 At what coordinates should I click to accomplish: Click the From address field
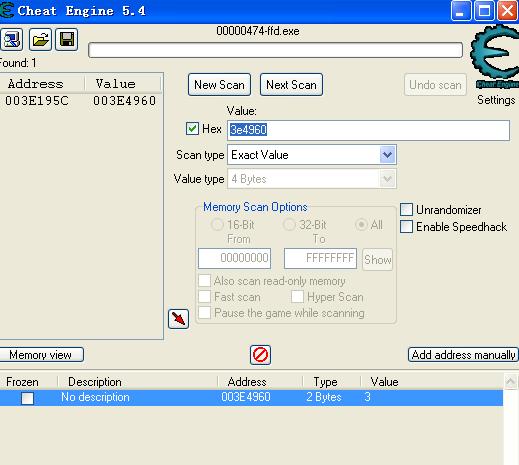tap(234, 258)
